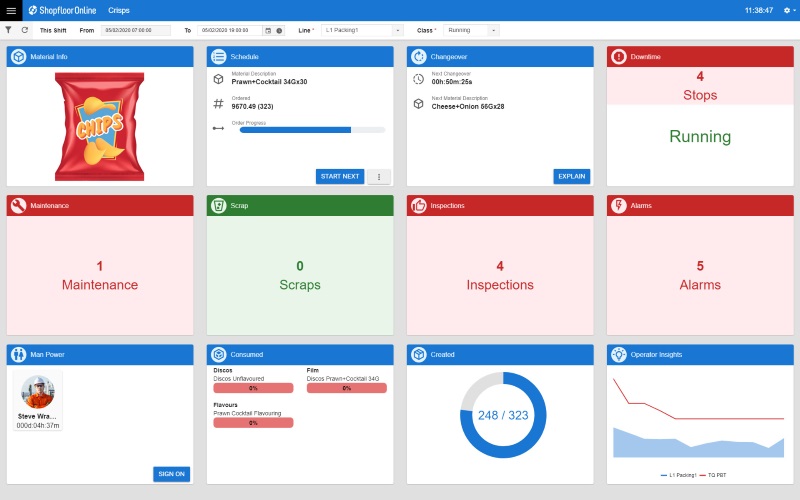Open the calendar date picker icon
This screenshot has height=500, width=800.
[268, 31]
